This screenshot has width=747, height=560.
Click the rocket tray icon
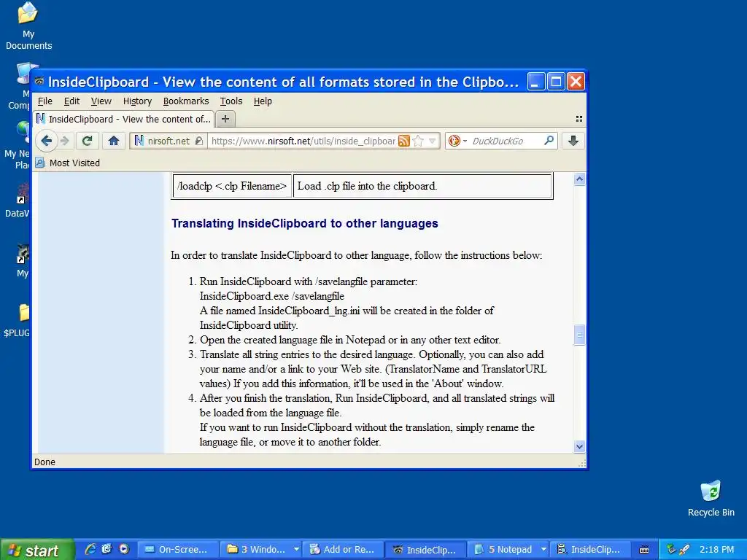click(x=684, y=550)
